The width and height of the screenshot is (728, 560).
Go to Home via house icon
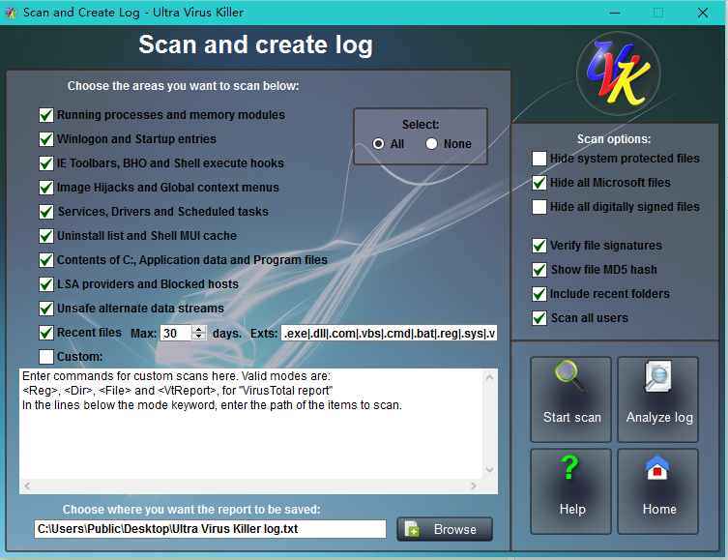[658, 469]
